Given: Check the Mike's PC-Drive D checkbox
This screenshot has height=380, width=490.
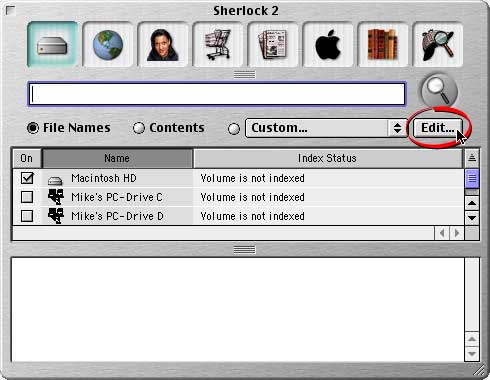Looking at the screenshot, I should (x=27, y=216).
